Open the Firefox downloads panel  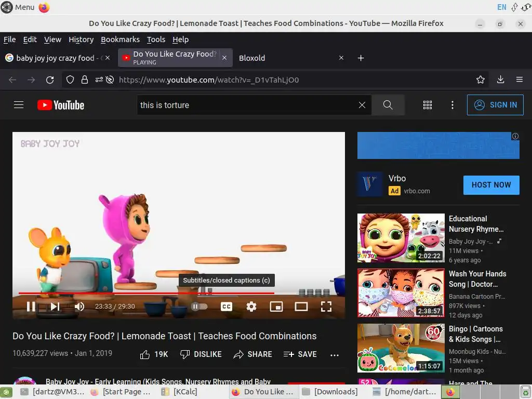500,79
